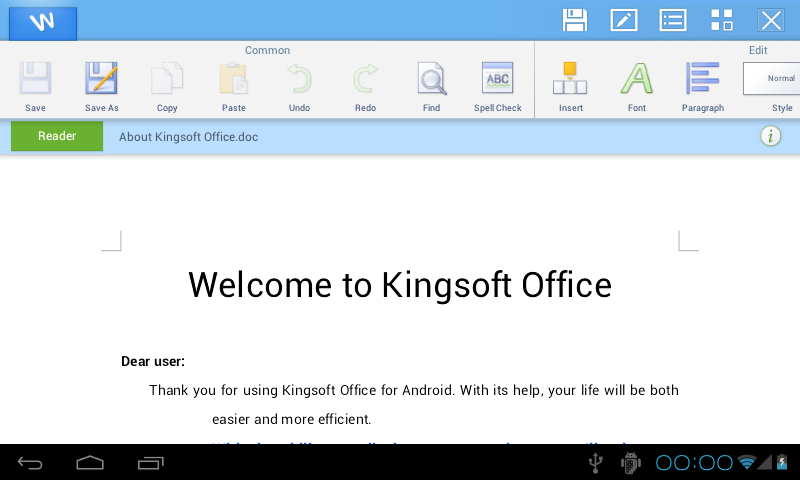
Task: Click the Undo arrow
Action: point(299,86)
